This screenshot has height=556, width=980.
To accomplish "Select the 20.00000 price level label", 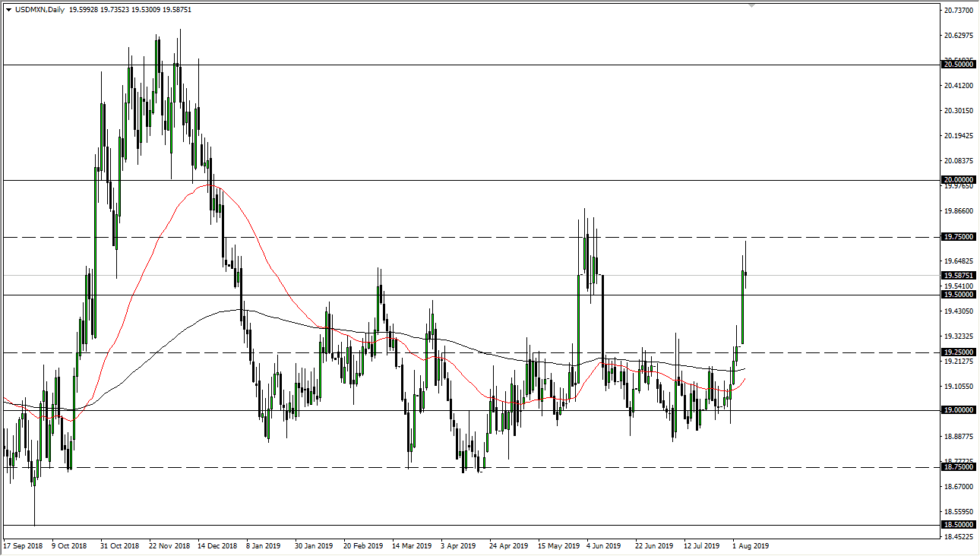I will pyautogui.click(x=959, y=179).
